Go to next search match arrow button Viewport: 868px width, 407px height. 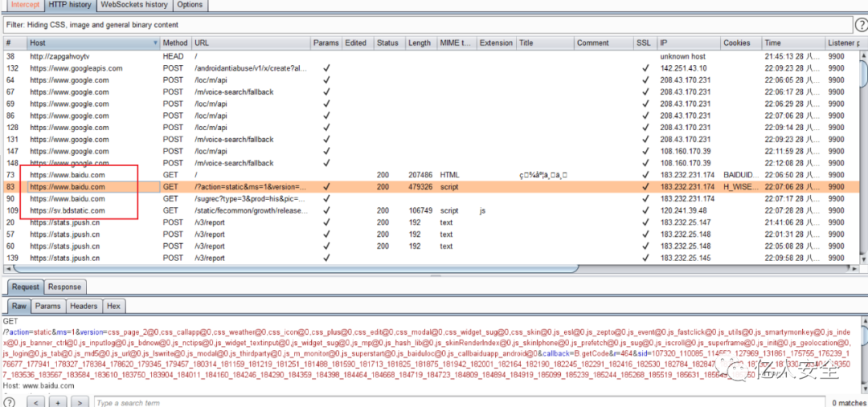pyautogui.click(x=80, y=402)
